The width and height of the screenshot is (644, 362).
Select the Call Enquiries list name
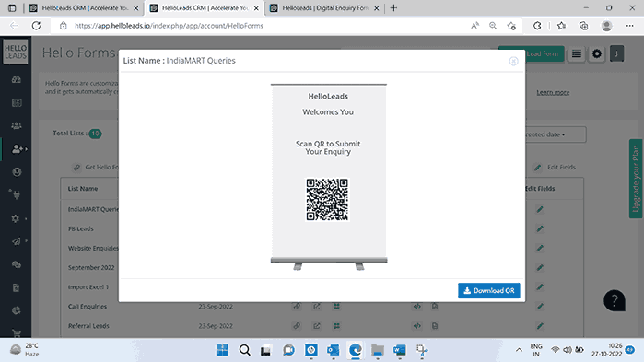tap(88, 306)
